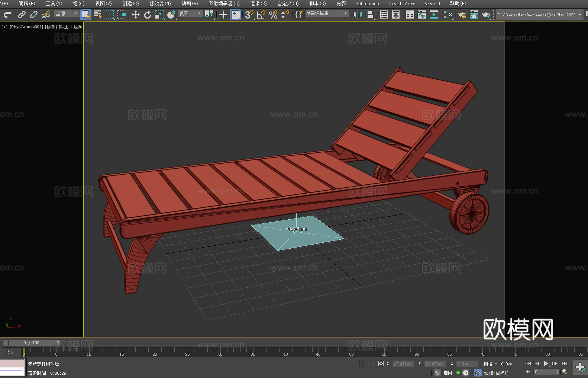Open the Mirror tool
Image resolution: width=588 pixels, height=378 pixels.
[x=358, y=14]
